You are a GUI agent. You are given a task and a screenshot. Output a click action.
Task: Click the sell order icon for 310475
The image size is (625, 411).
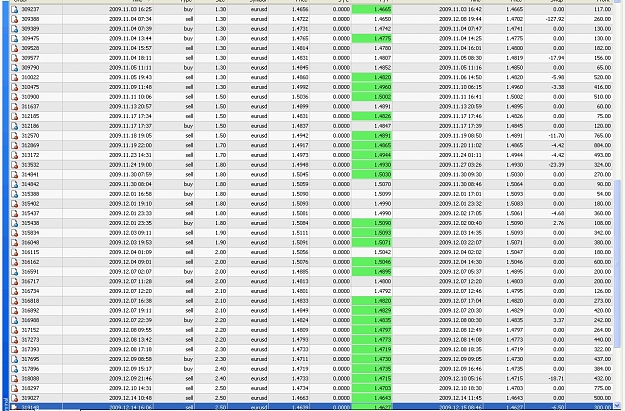click(x=14, y=87)
